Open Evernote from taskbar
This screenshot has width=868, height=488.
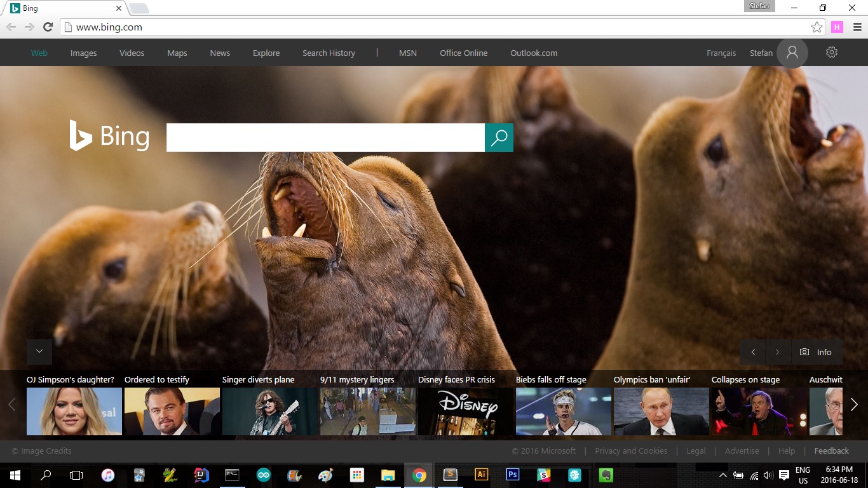606,475
